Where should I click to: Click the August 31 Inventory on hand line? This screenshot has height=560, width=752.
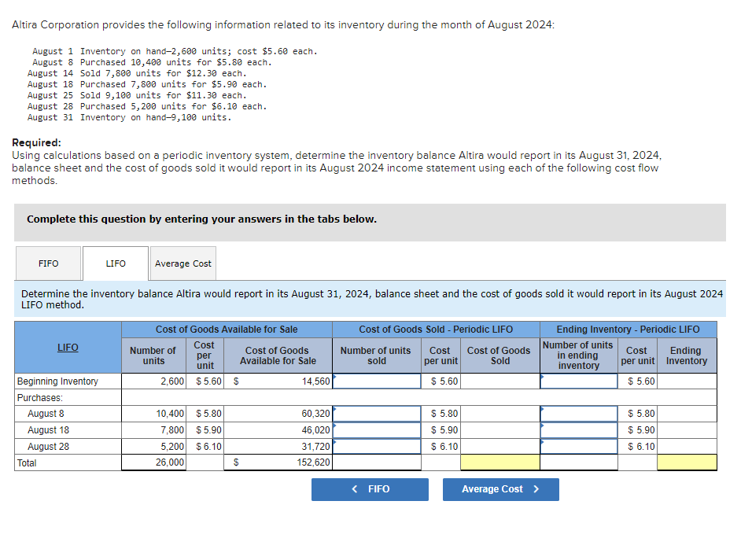point(130,117)
